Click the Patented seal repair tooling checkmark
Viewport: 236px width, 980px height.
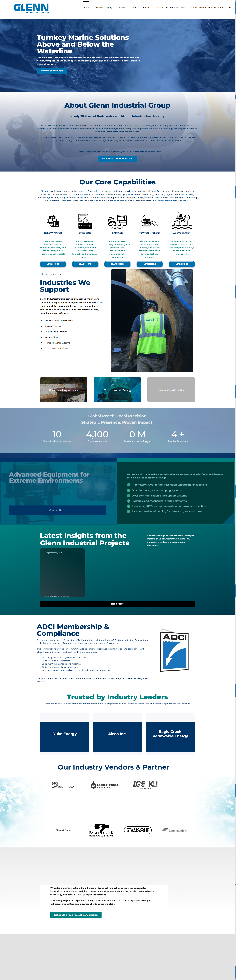point(129,511)
